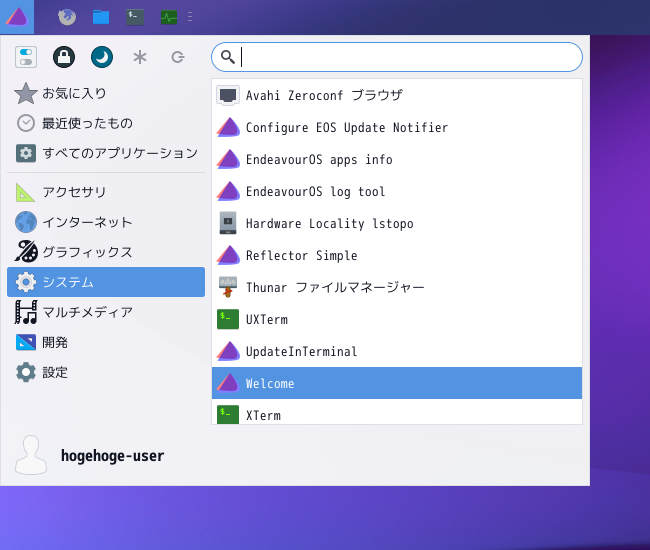
Task: Click the asterisk session icon
Action: point(140,57)
